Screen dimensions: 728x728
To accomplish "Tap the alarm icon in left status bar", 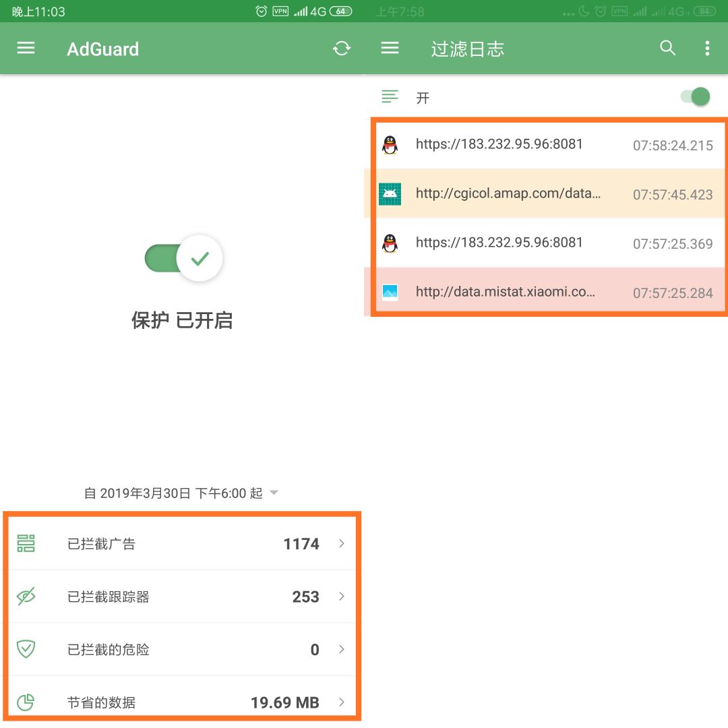I will click(x=262, y=11).
